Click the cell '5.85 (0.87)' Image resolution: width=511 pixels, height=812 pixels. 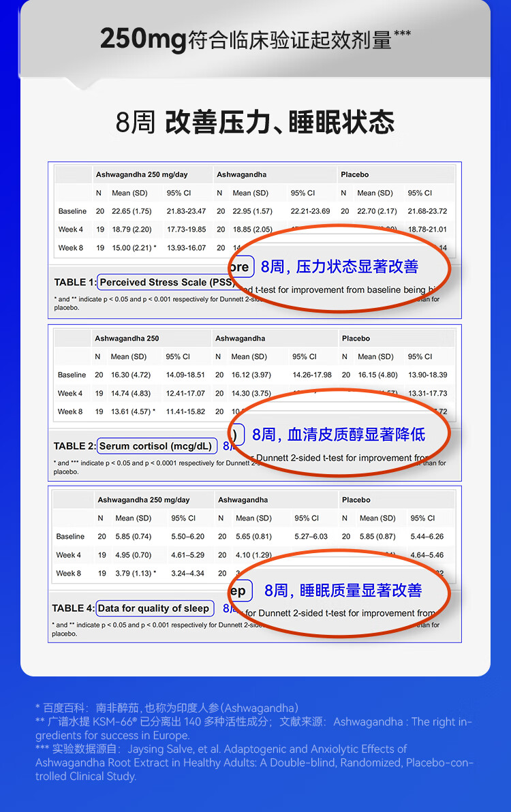point(378,537)
